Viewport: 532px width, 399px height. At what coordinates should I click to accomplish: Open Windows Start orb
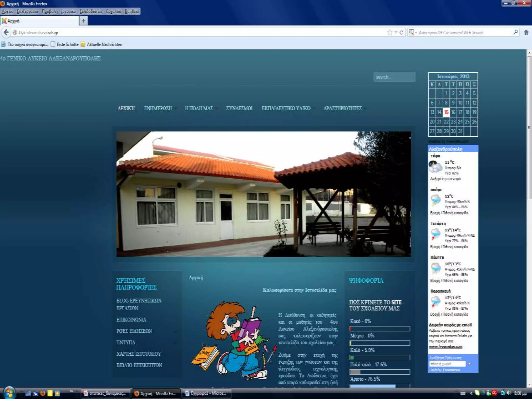point(9,393)
